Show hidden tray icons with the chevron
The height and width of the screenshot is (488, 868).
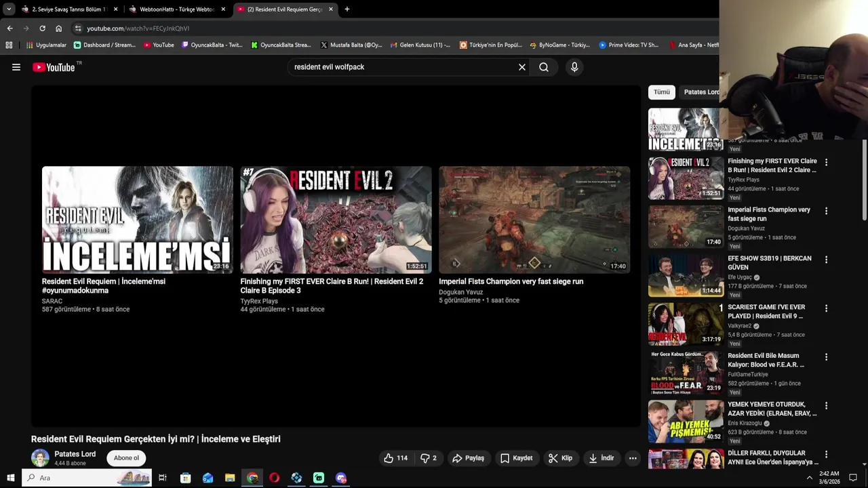coord(809,478)
